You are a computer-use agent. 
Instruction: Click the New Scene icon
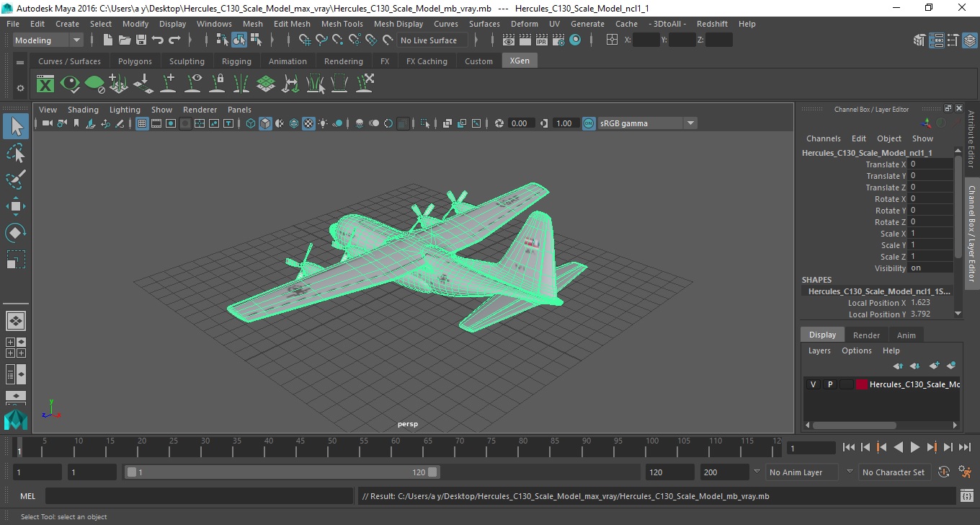[x=107, y=40]
